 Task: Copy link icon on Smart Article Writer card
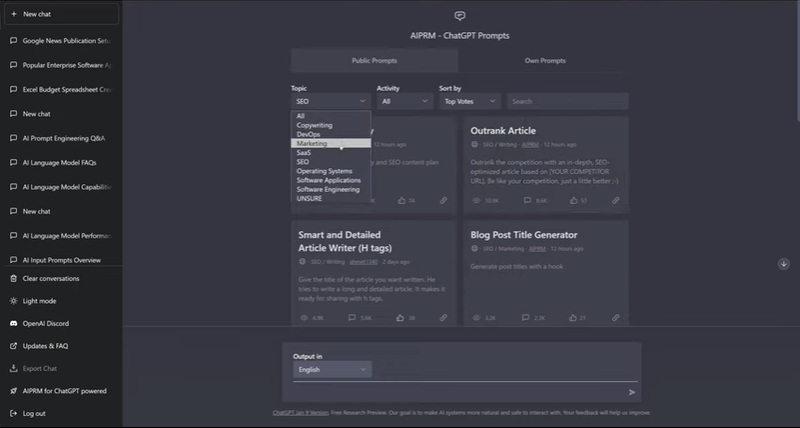443,318
